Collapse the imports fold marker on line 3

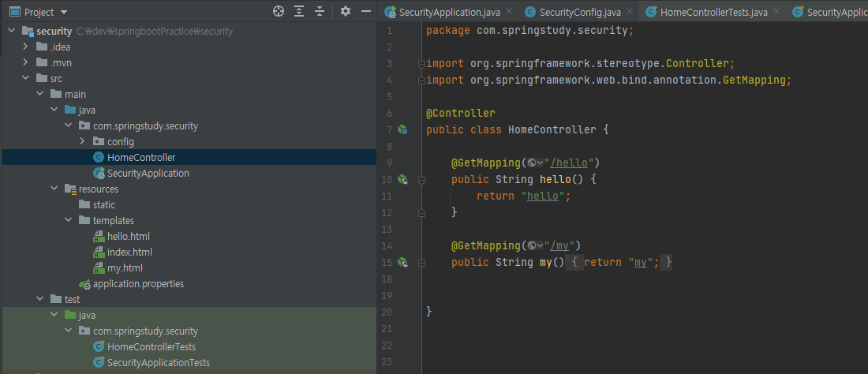(421, 64)
